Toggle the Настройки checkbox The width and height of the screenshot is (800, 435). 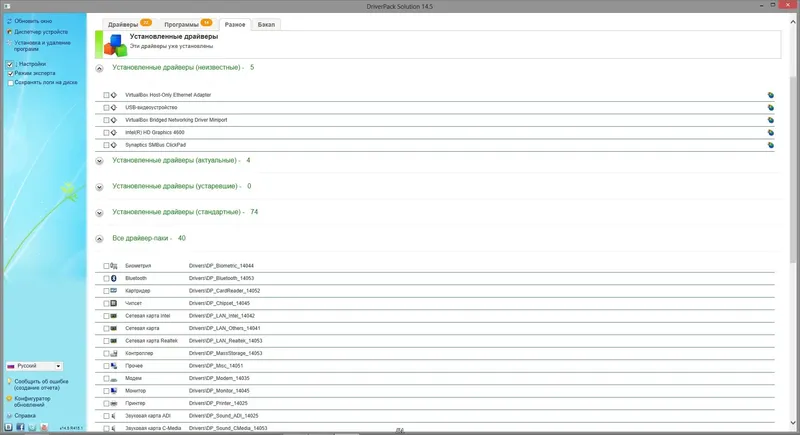(10, 64)
